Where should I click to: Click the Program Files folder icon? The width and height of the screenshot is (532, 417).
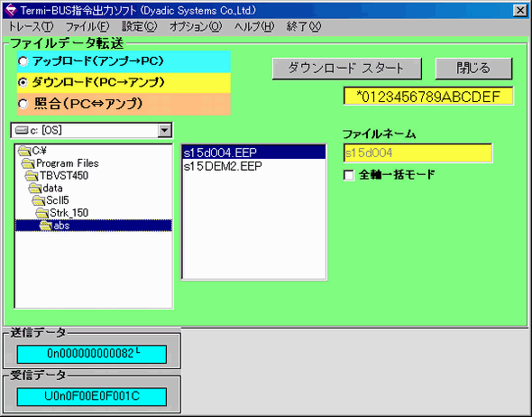pos(28,163)
